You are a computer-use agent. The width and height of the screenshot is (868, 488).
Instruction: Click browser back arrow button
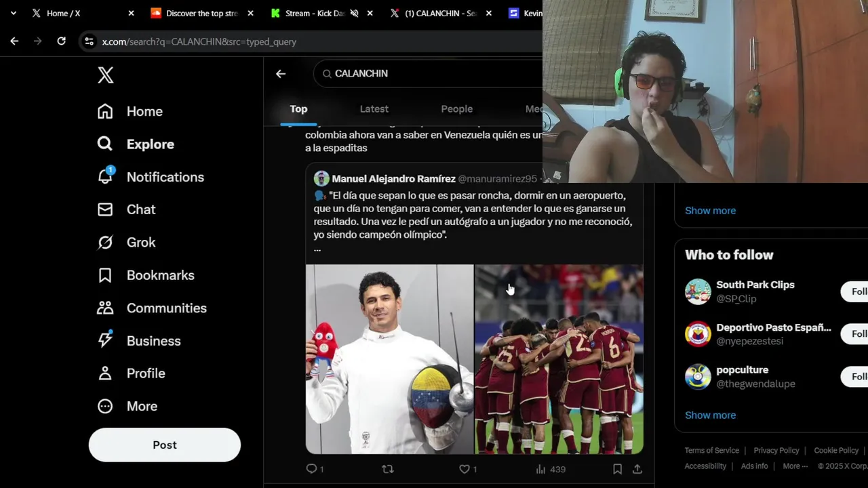[x=14, y=41]
